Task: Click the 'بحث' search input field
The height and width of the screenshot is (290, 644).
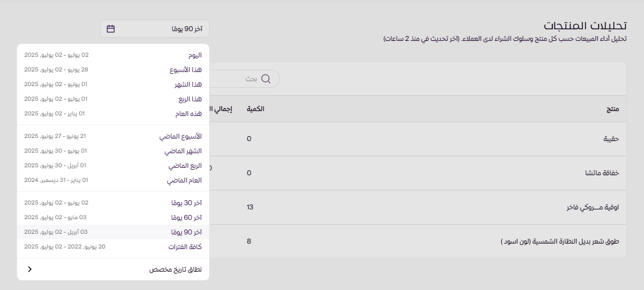Action: pyautogui.click(x=238, y=79)
